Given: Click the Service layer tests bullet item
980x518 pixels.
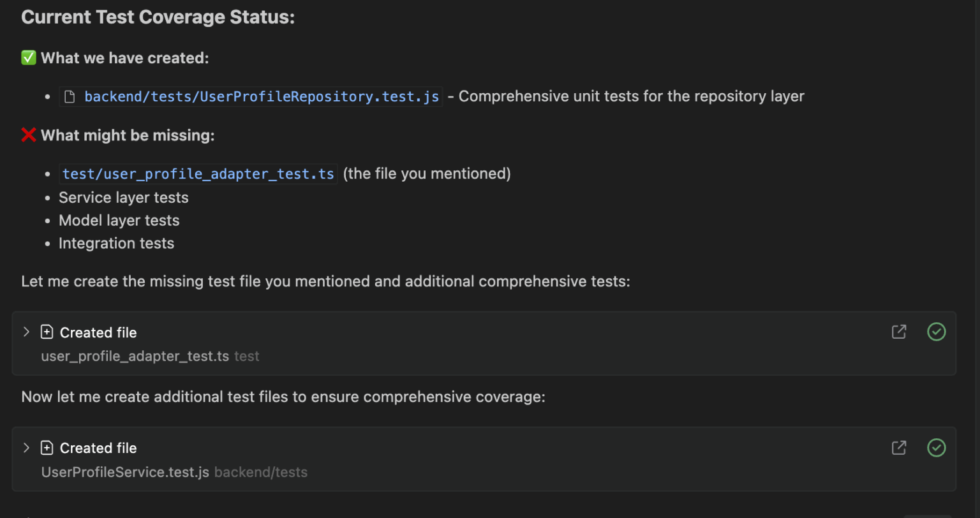Looking at the screenshot, I should coord(123,197).
